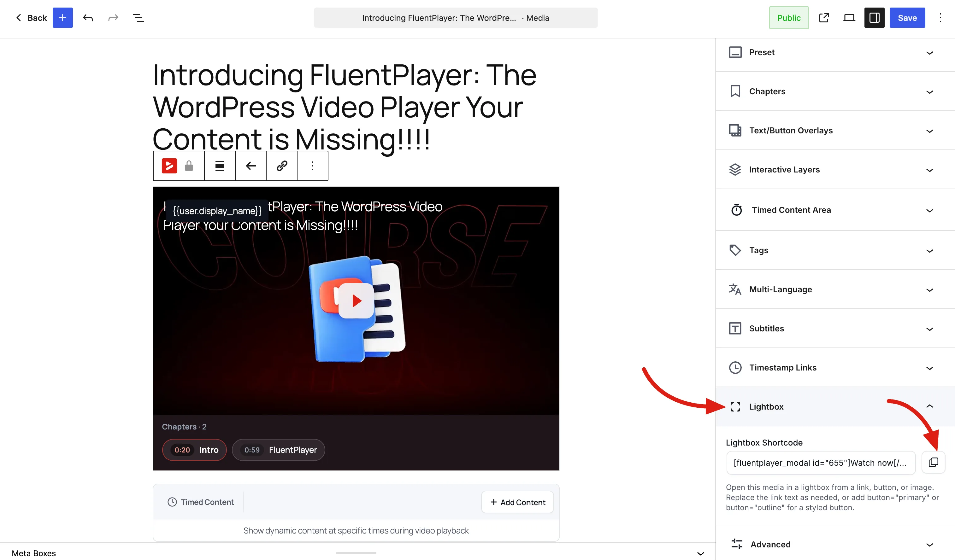
Task: Expand the Interactive Layers section
Action: tap(835, 170)
